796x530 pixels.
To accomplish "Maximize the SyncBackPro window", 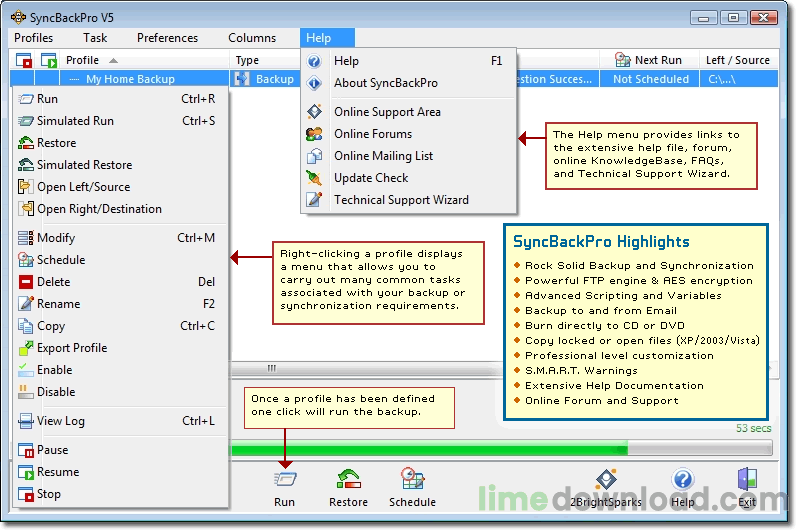I will pos(733,18).
